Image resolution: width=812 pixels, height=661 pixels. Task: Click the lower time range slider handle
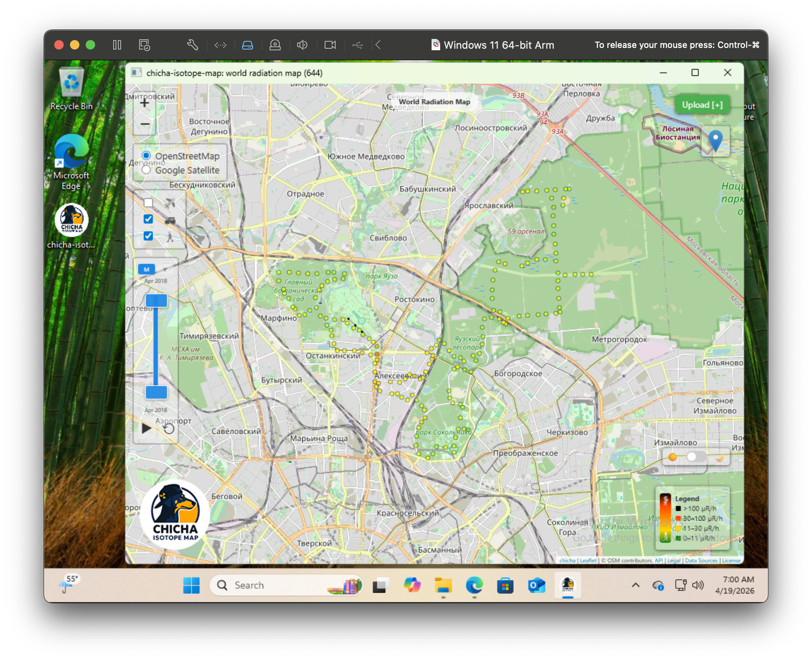tap(156, 392)
